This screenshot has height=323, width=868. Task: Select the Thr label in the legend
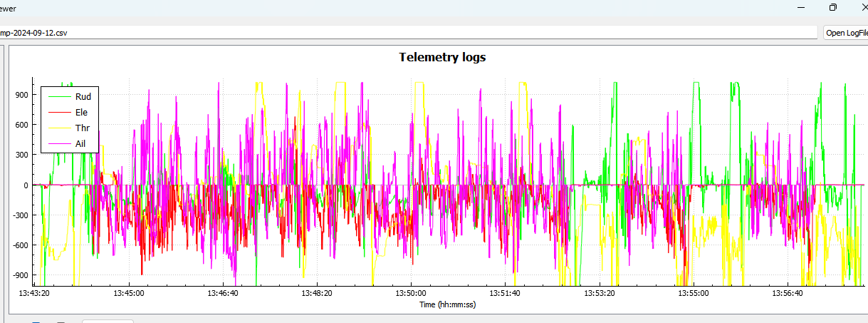point(82,128)
